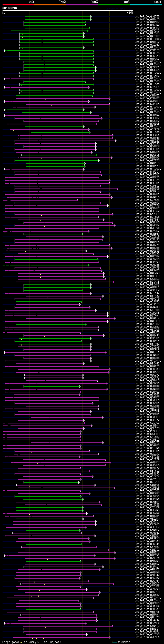The height and width of the screenshot is (644, 164).
Task: Open hit UniRef100_A4HAA0
Action: [147, 28]
